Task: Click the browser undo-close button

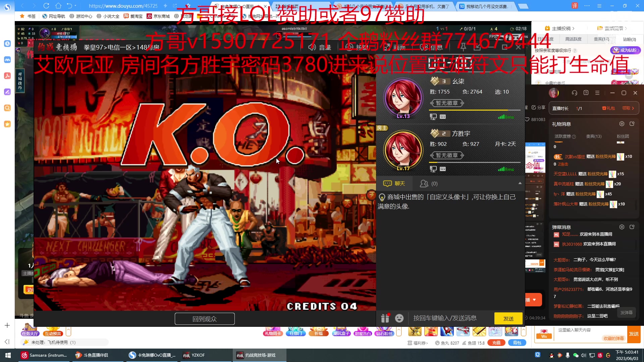Action: 69,6
